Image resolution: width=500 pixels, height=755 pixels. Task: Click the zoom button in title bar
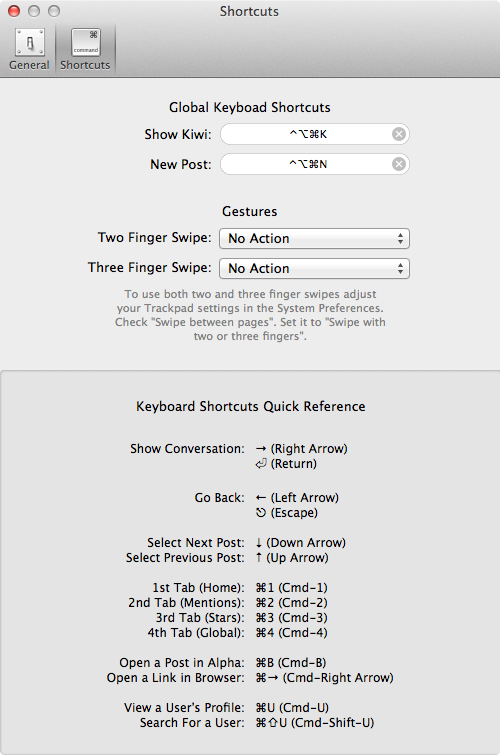(x=54, y=11)
